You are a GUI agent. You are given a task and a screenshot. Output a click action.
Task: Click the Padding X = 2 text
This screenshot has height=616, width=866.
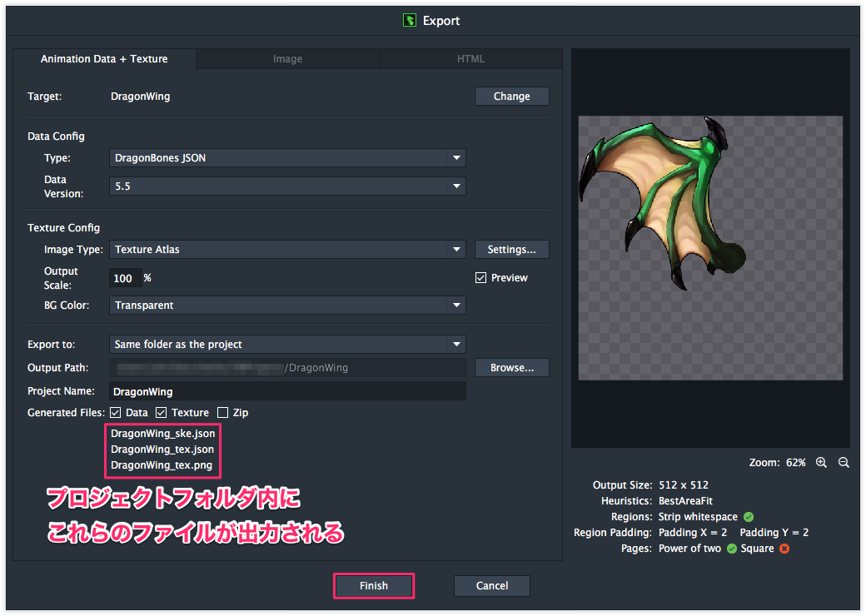[x=693, y=533]
